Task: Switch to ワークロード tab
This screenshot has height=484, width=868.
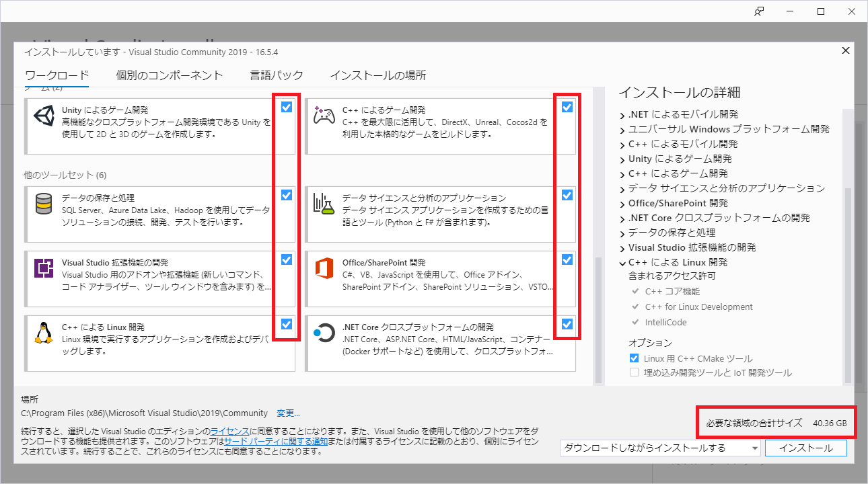Action: 57,75
